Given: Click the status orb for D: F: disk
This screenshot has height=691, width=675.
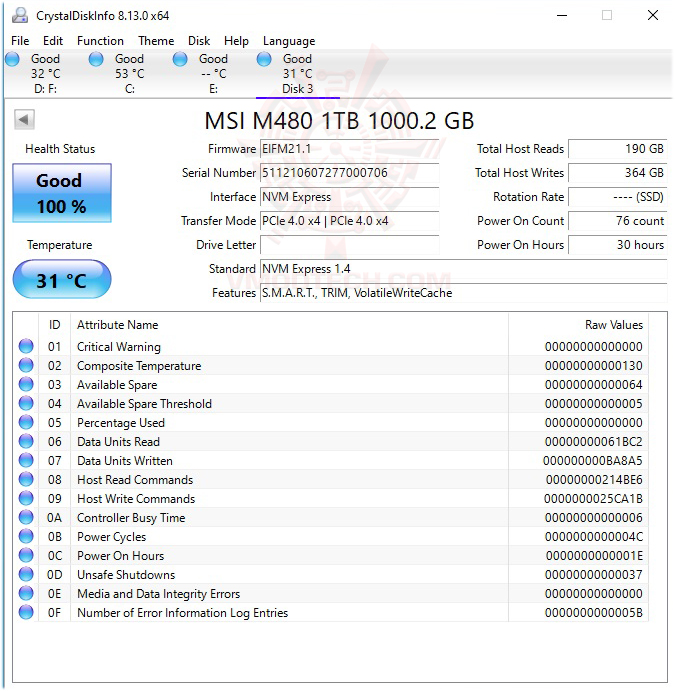Looking at the screenshot, I should coord(12,59).
